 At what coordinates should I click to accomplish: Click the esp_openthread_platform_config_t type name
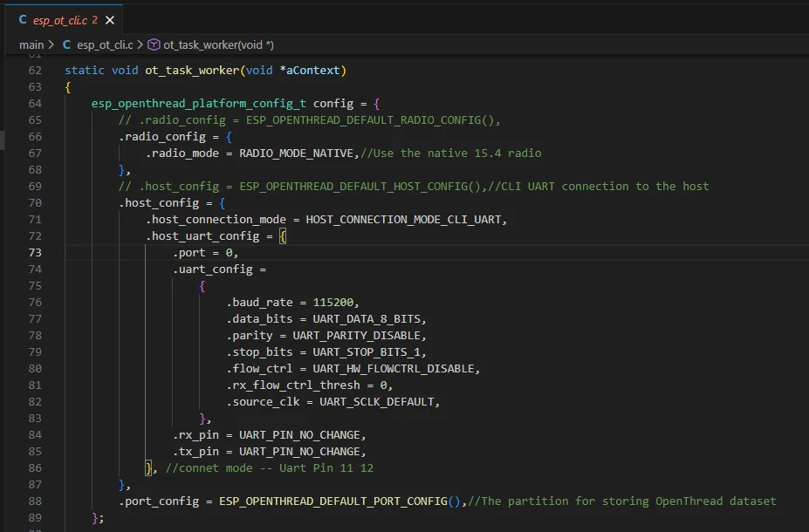point(199,104)
